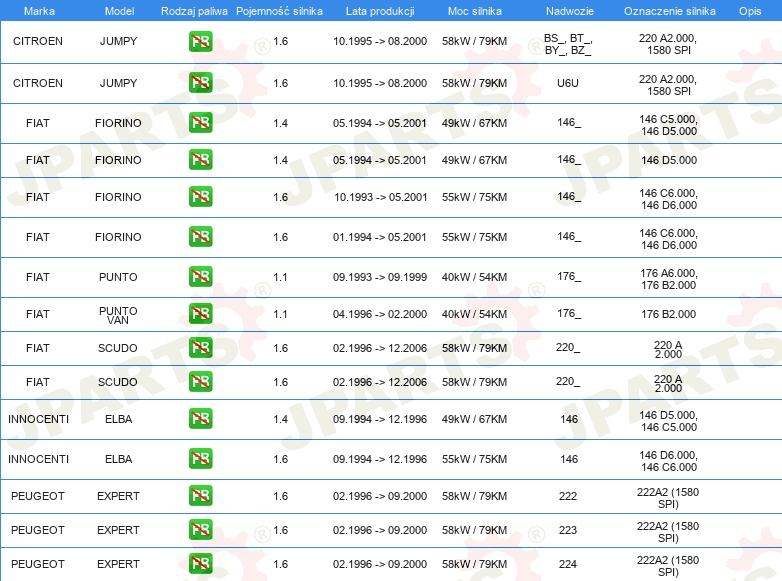Select 'CITROEN' in the U6U row
The image size is (782, 581).
coord(38,83)
